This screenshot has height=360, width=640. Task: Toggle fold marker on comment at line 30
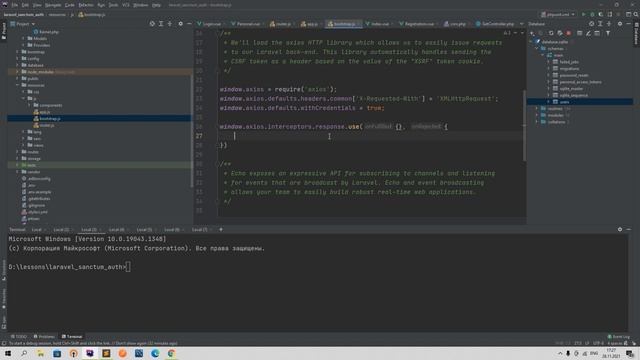click(217, 164)
